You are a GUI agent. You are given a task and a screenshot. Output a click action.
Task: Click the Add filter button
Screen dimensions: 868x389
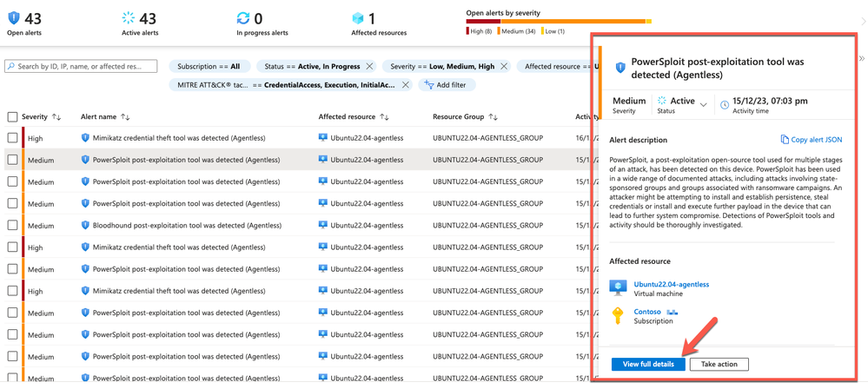tap(447, 85)
